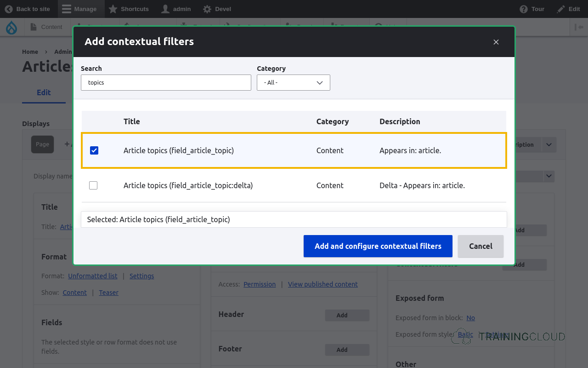Add a Footer to the view
This screenshot has width=588, height=368.
347,350
